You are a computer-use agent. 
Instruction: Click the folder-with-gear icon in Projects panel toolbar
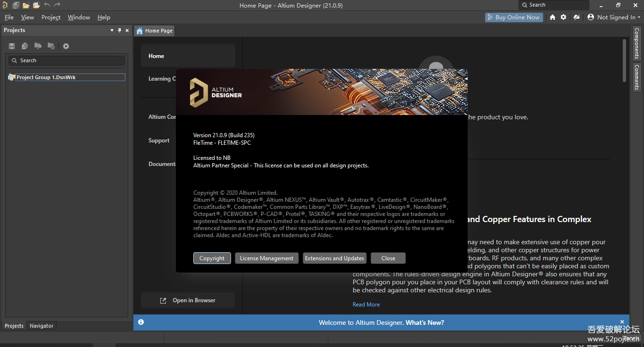[x=51, y=46]
